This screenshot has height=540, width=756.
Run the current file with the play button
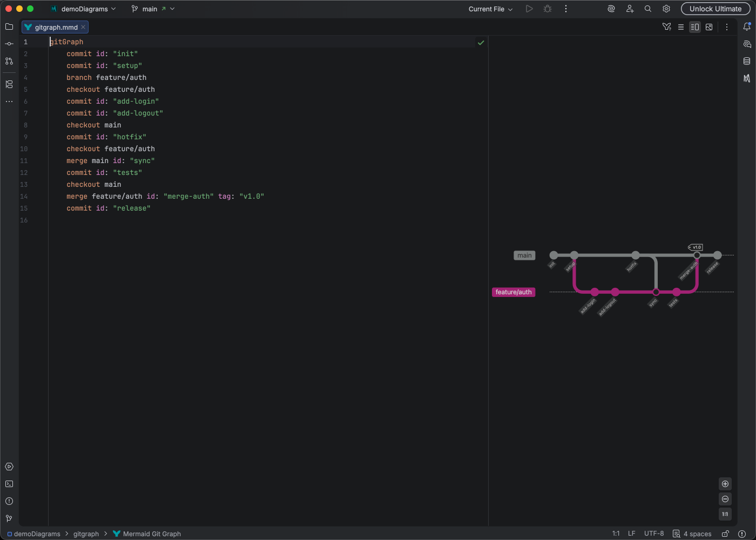(x=529, y=9)
